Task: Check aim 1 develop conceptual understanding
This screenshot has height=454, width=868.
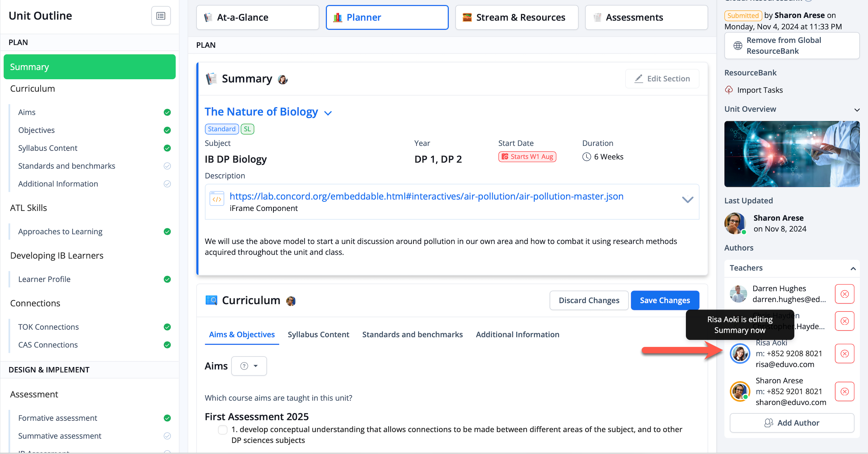Action: (x=222, y=430)
